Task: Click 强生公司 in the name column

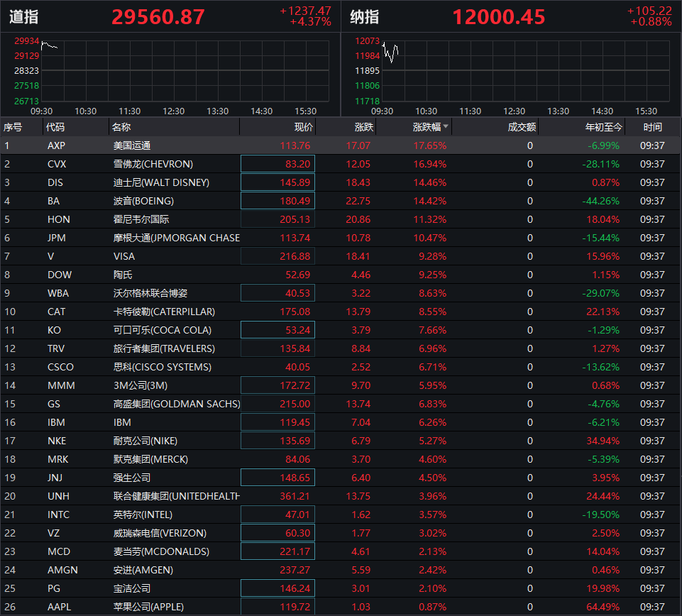Action: (x=132, y=478)
